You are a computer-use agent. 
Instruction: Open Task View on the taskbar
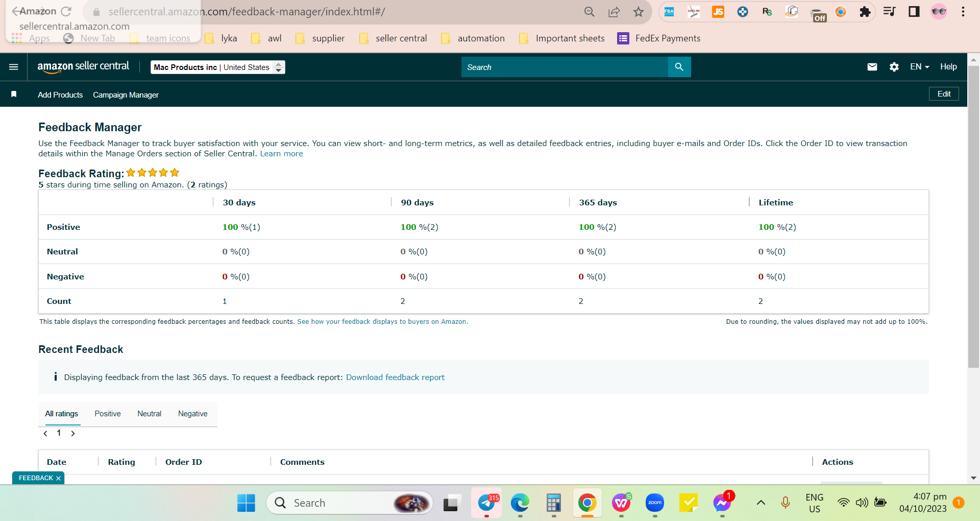point(452,503)
